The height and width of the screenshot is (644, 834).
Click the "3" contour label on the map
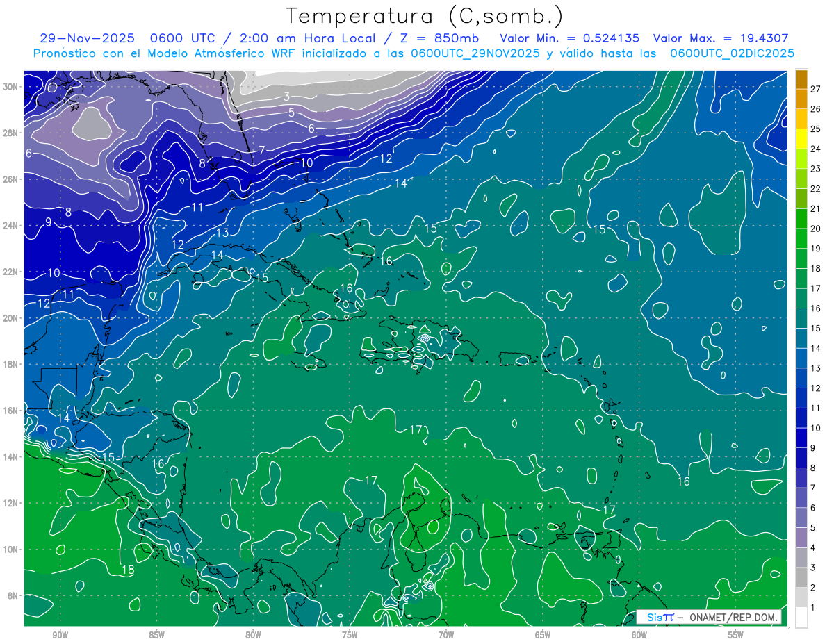tap(286, 97)
